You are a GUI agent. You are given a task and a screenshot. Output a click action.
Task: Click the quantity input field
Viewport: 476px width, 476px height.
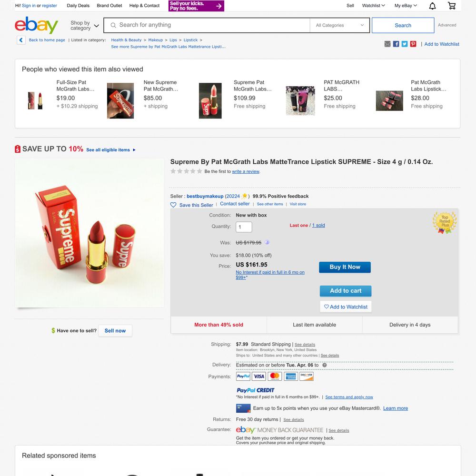pyautogui.click(x=244, y=227)
